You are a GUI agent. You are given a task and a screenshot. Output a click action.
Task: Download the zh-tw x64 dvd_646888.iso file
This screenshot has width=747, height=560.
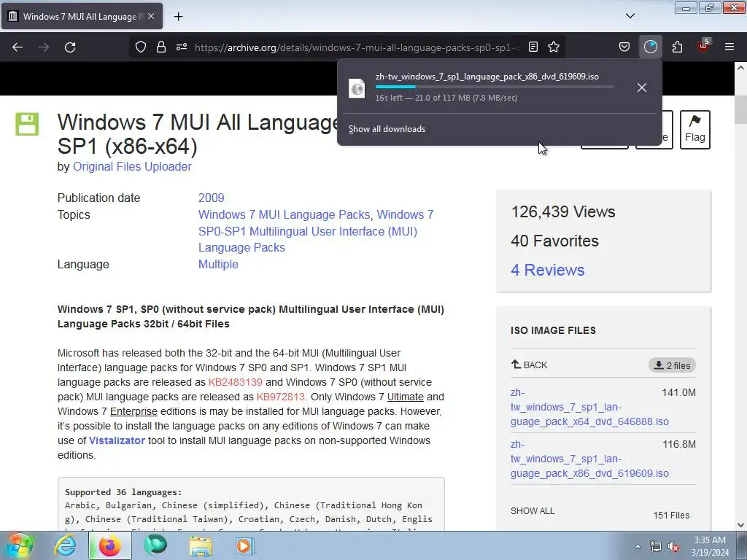tap(589, 407)
